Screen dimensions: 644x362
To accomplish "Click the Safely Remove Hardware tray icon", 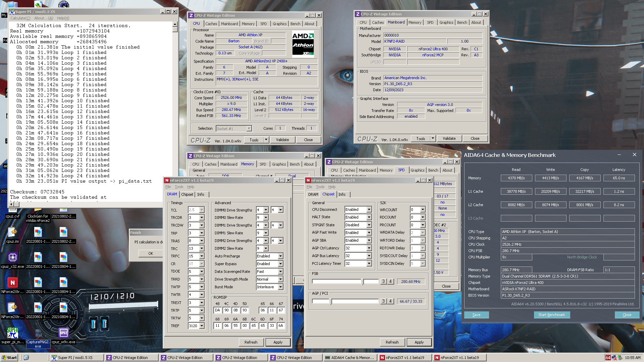I will coord(620,358).
